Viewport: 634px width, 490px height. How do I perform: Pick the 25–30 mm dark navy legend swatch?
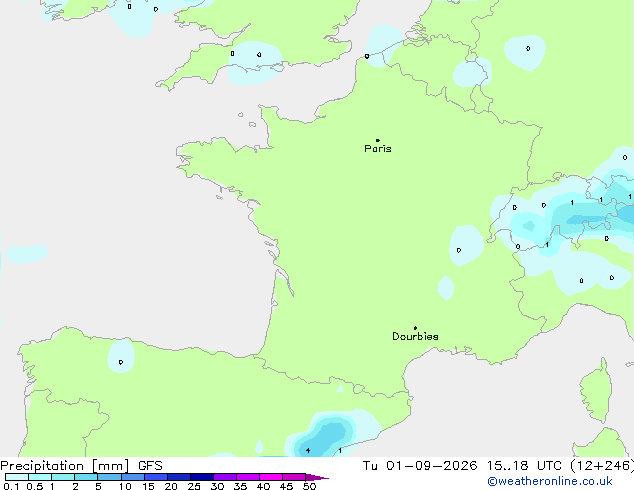[201, 477]
